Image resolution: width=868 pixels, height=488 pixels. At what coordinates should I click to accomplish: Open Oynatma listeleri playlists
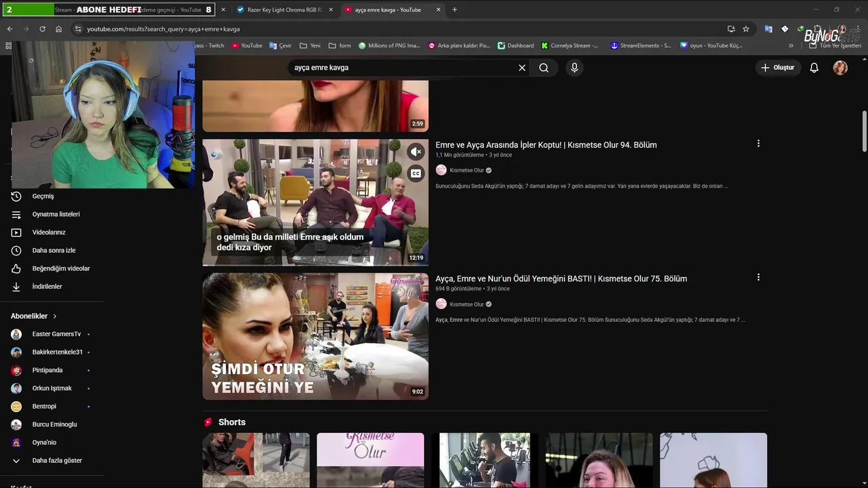(x=54, y=214)
